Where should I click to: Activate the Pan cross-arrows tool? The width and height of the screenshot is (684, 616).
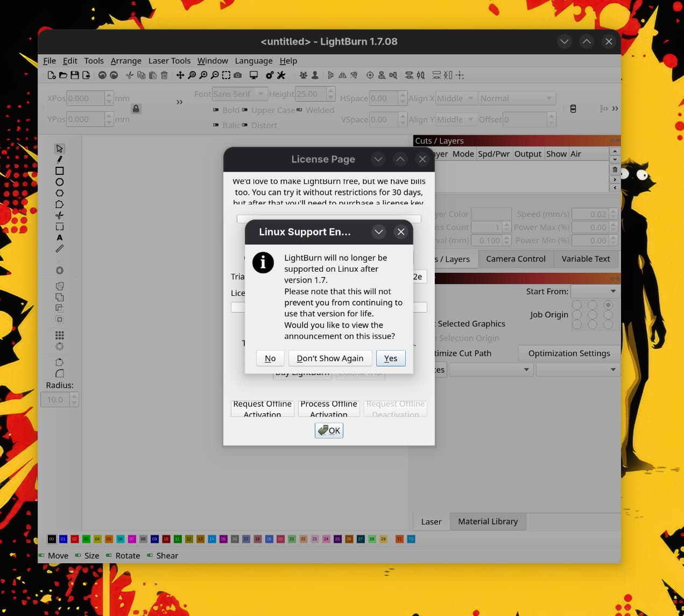[180, 75]
